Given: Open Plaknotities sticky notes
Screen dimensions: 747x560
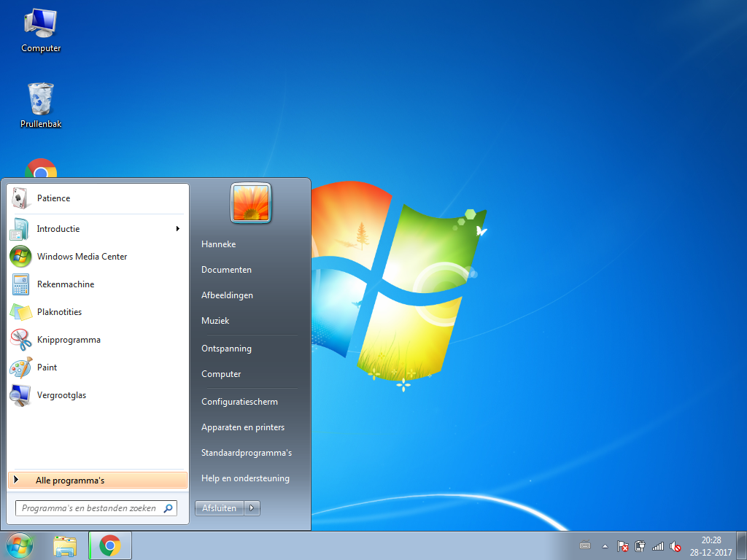Looking at the screenshot, I should 98,312.
